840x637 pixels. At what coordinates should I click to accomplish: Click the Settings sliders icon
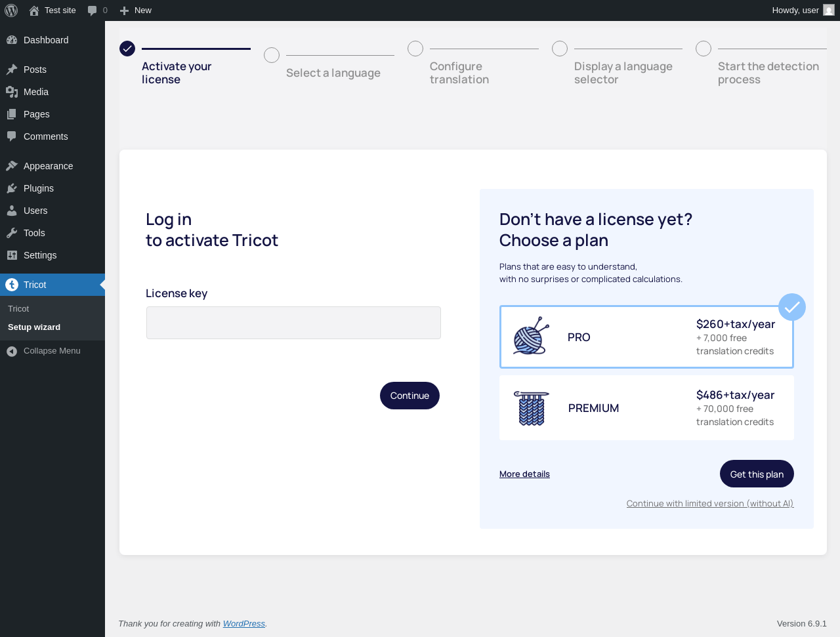pyautogui.click(x=12, y=255)
